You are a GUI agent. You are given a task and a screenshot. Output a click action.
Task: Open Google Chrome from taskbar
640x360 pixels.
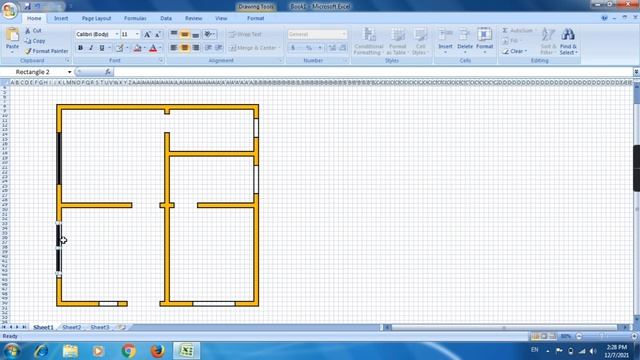[129, 351]
